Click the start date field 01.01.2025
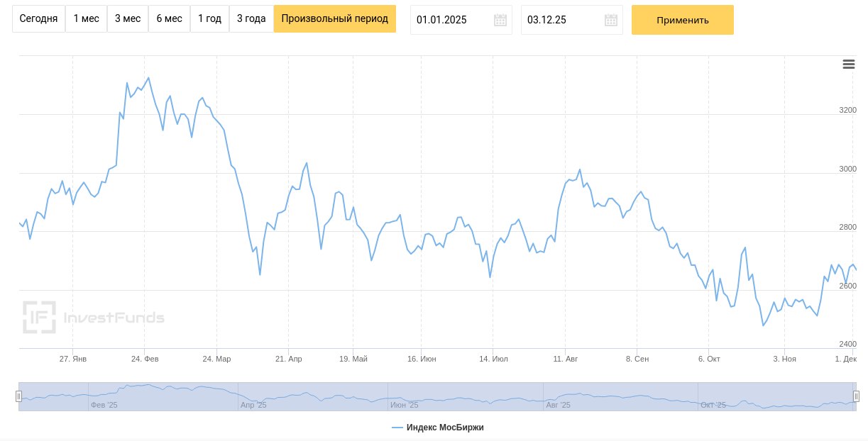 451,20
